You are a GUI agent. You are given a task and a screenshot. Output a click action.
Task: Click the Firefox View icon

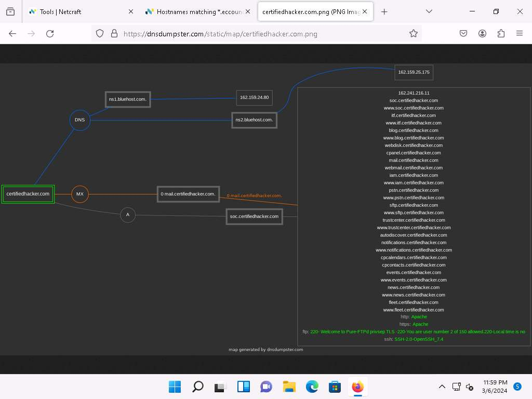tap(10, 11)
